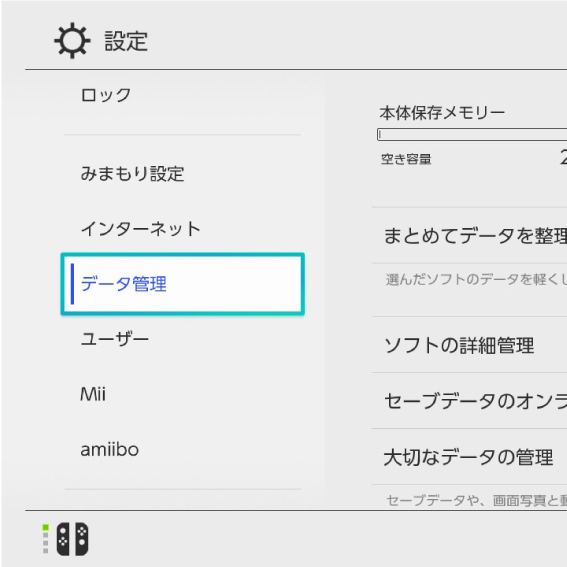Click the 設定 title text
Viewport: 567px width, 567px height.
click(x=126, y=41)
